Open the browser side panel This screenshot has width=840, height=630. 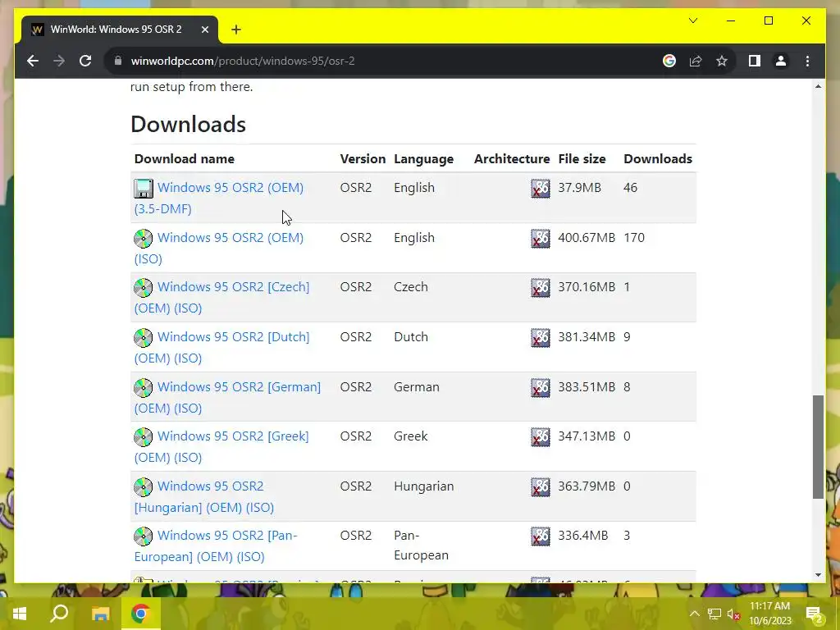coord(755,61)
